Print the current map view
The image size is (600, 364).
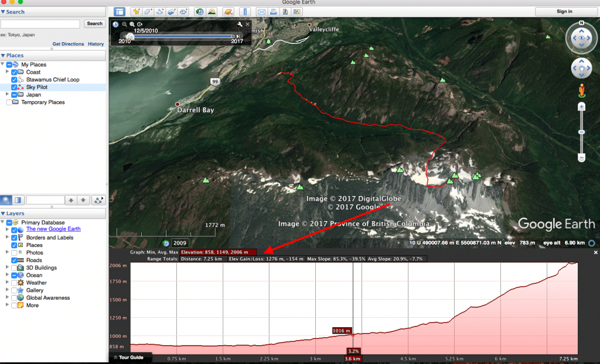(273, 11)
